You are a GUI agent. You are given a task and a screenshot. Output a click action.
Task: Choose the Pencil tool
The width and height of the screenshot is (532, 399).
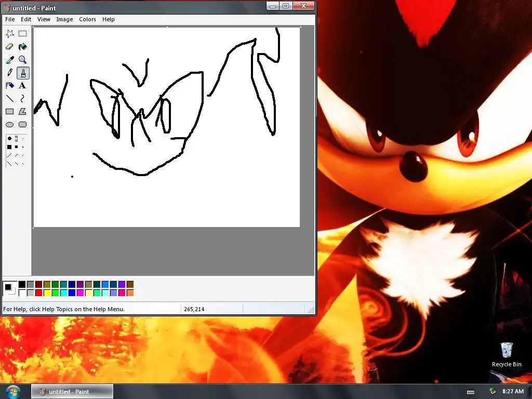10,73
